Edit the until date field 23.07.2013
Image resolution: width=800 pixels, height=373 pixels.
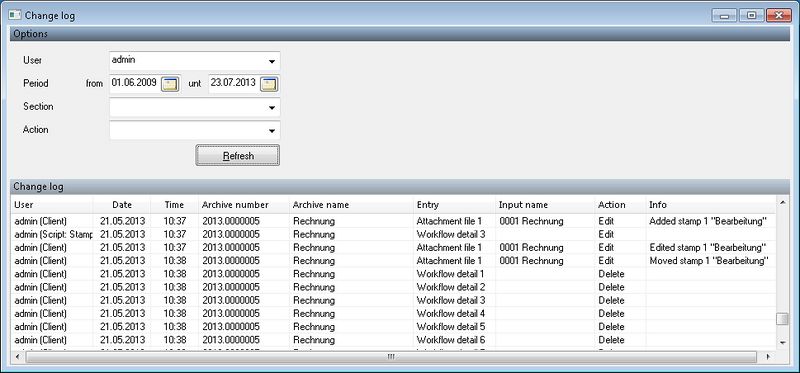point(234,83)
